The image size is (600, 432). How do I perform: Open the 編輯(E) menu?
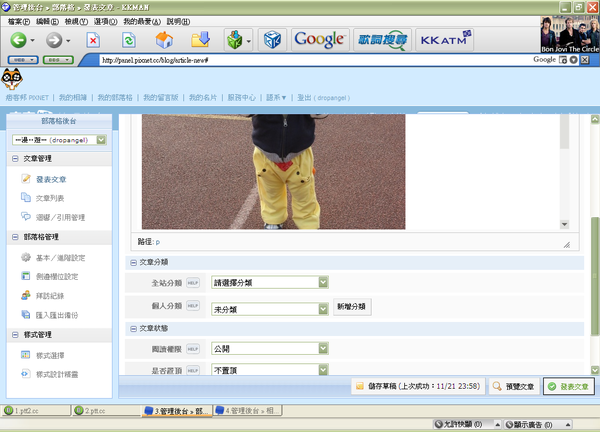(47, 22)
